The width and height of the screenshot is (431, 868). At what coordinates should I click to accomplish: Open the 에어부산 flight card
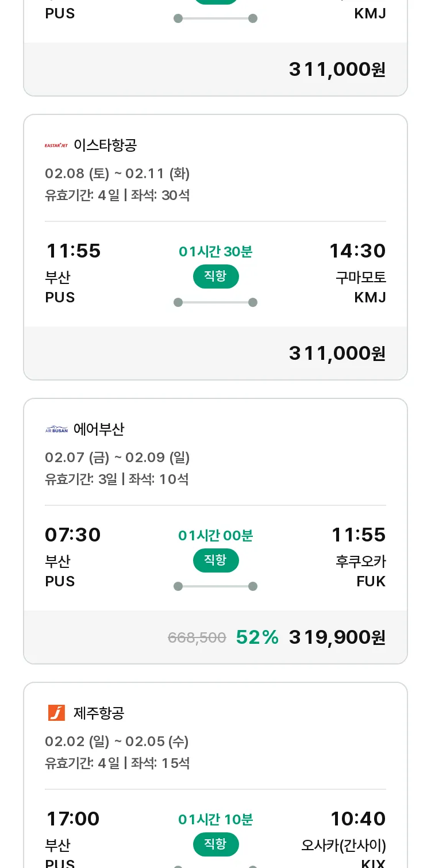click(x=215, y=531)
